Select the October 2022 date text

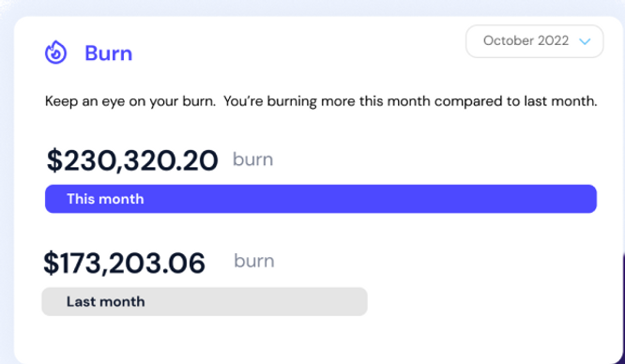526,40
